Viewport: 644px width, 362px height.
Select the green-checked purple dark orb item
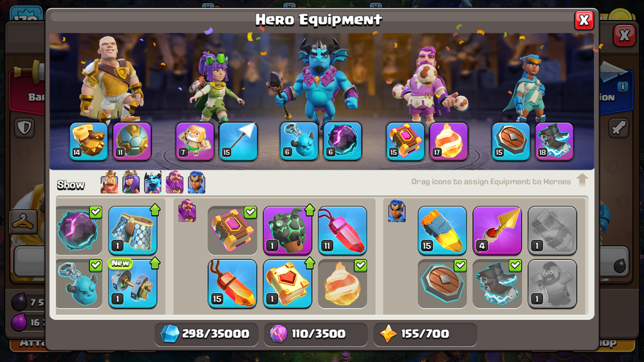79,230
